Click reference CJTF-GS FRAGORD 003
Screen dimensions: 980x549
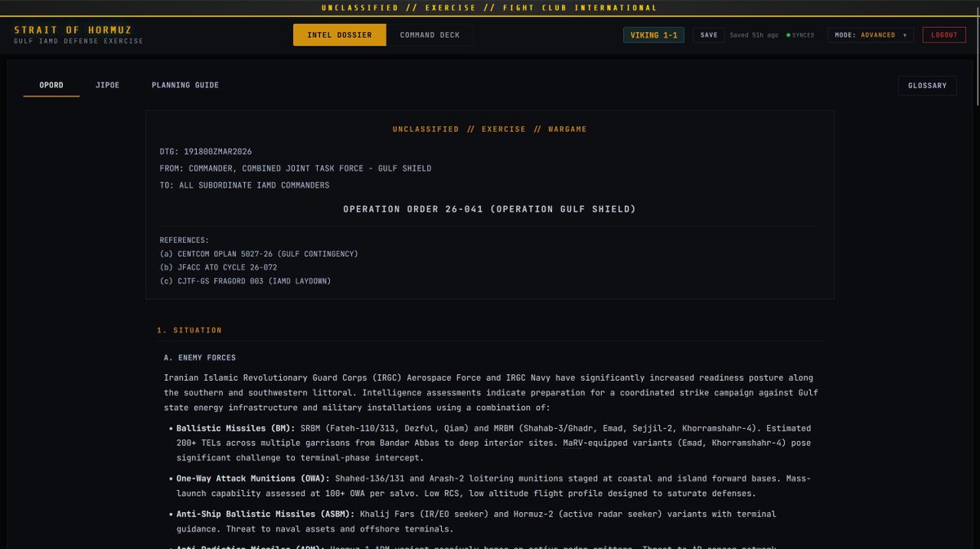[245, 281]
